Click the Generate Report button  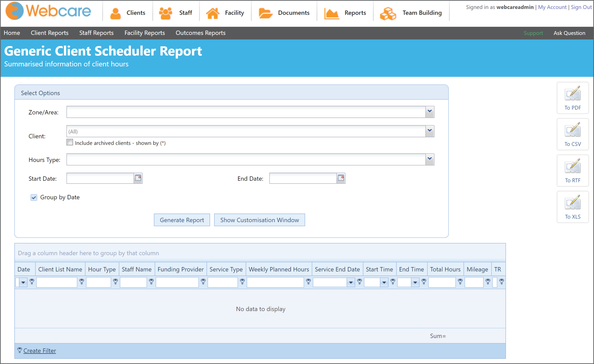pyautogui.click(x=182, y=220)
